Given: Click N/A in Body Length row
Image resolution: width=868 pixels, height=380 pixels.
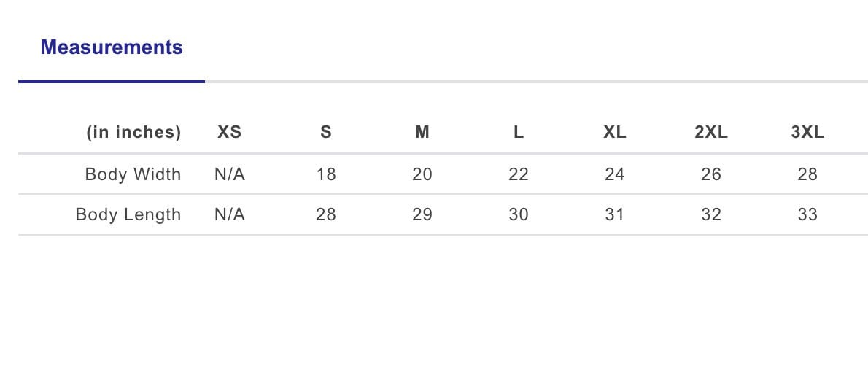Looking at the screenshot, I should click(x=230, y=214).
